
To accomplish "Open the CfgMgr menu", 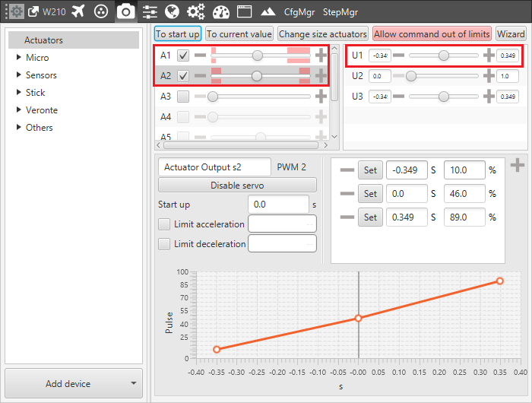I will pyautogui.click(x=299, y=12).
